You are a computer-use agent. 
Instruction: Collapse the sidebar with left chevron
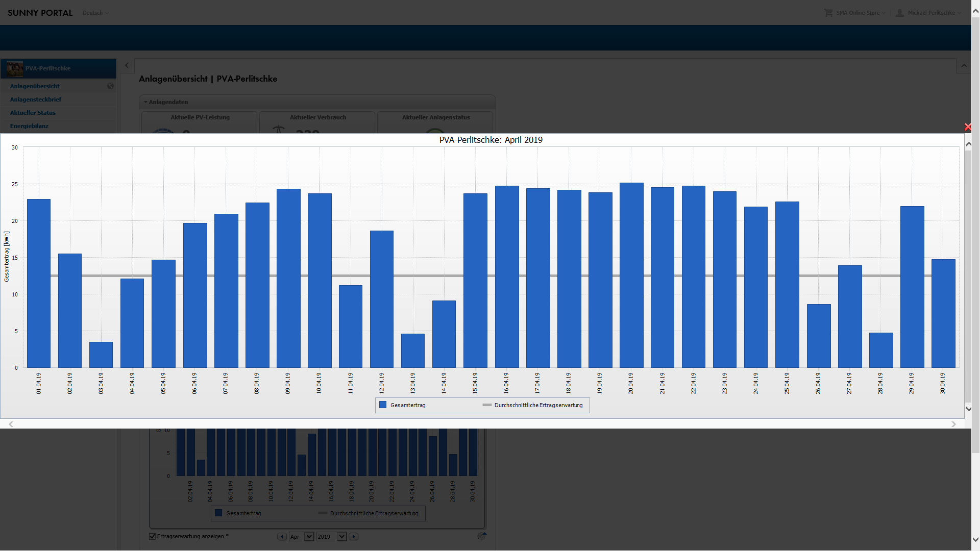tap(127, 65)
